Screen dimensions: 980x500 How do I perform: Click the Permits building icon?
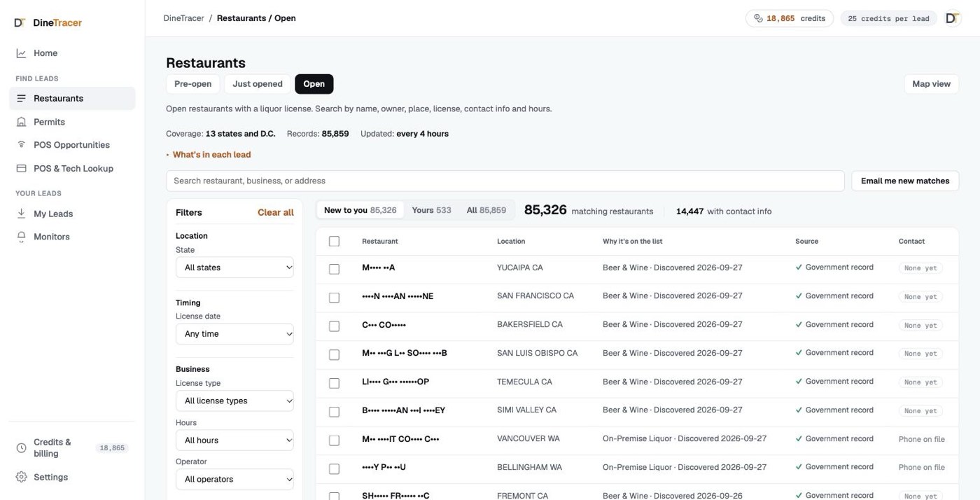(x=21, y=122)
